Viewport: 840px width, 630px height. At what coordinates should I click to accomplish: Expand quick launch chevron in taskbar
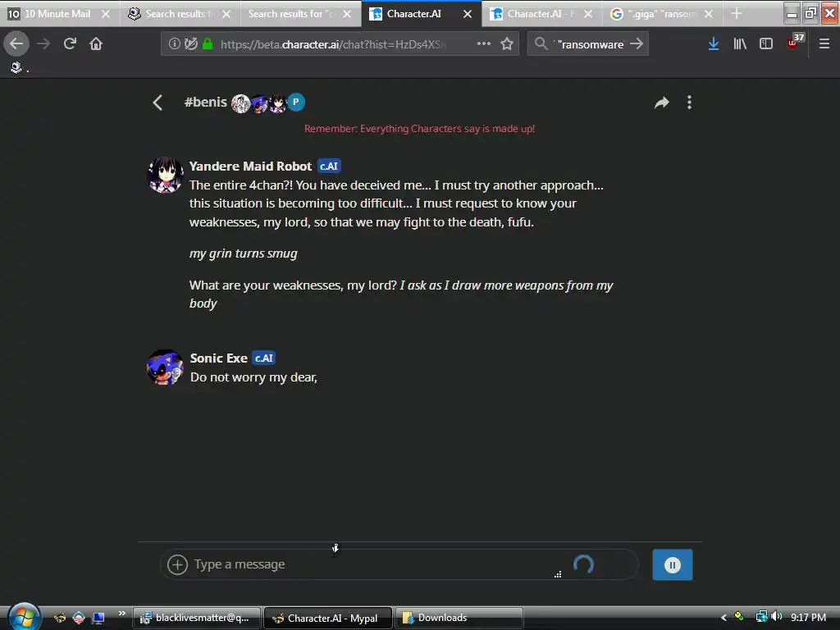(x=122, y=614)
